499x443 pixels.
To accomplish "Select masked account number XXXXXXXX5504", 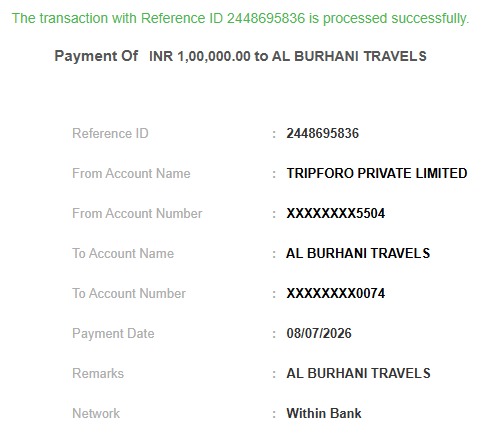I will 336,213.
